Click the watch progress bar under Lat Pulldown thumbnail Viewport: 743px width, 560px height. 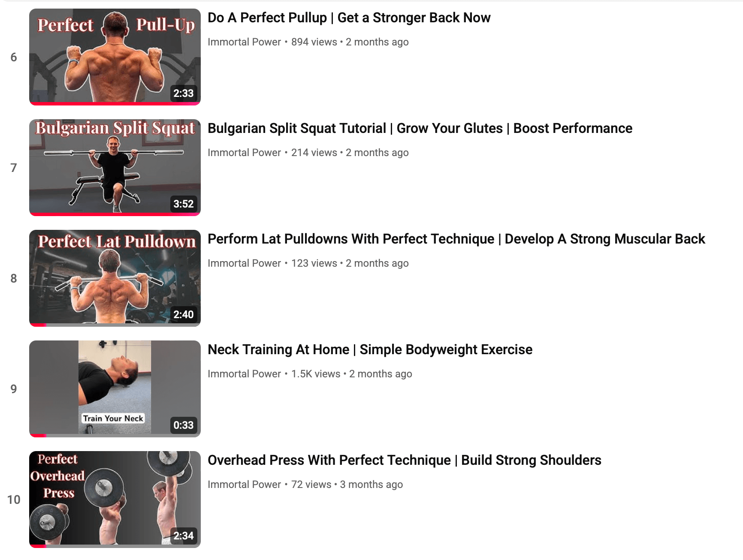tap(115, 325)
